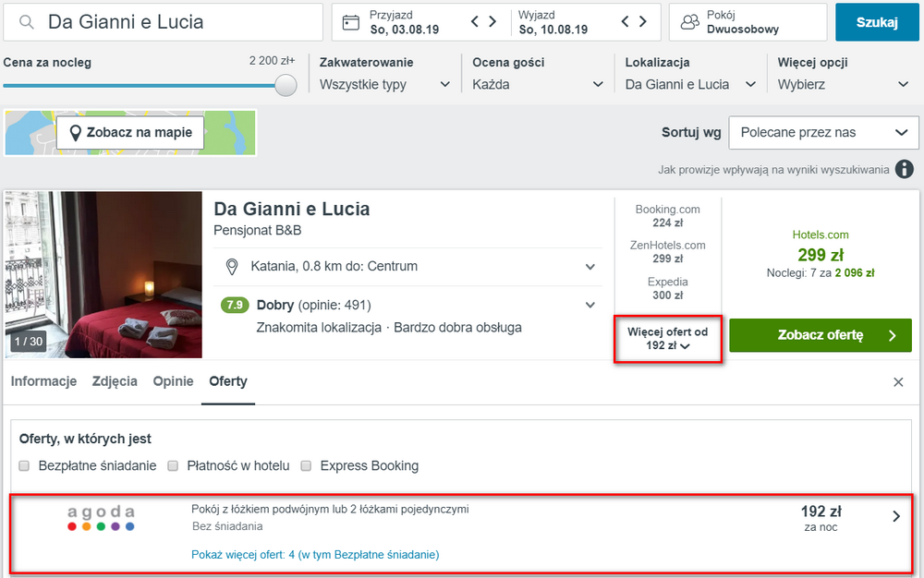This screenshot has width=924, height=578.
Task: Click the search magnifier icon
Action: click(26, 22)
